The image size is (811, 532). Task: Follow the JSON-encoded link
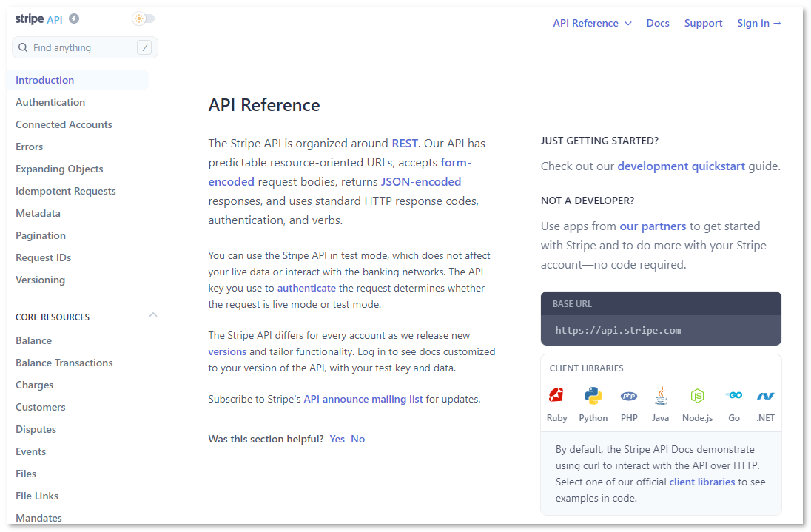tap(420, 182)
